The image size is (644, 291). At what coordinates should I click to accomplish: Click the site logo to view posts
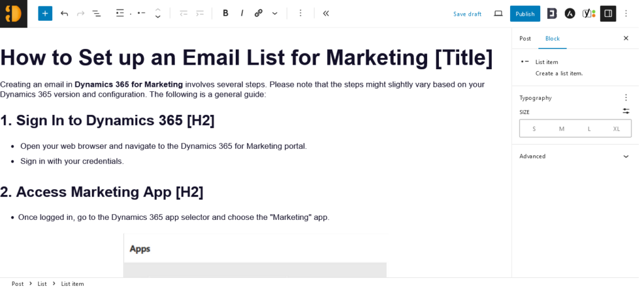(14, 14)
